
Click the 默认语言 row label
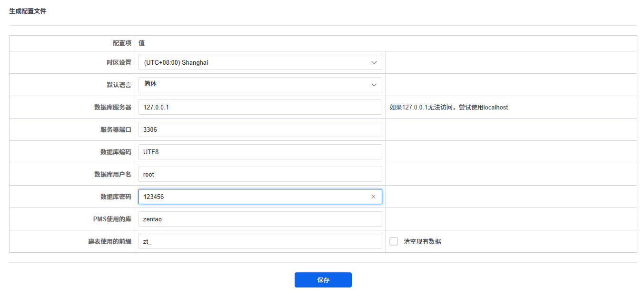pyautogui.click(x=119, y=85)
